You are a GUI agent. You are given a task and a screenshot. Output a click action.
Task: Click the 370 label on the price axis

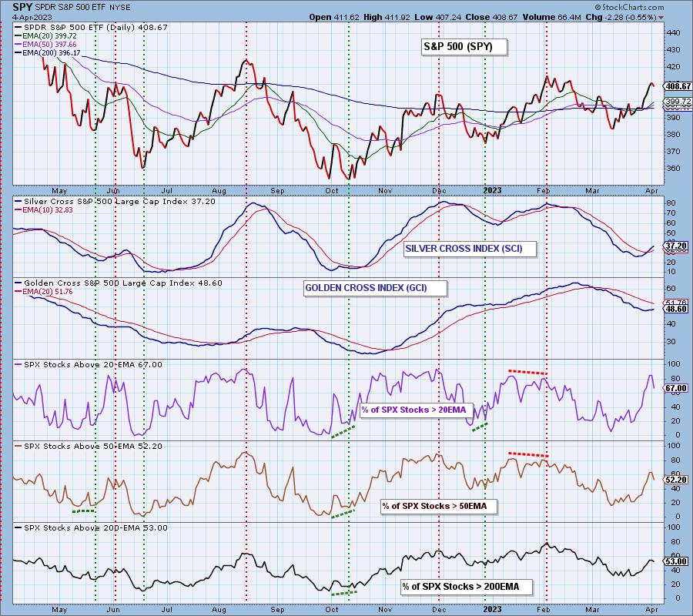[x=674, y=151]
